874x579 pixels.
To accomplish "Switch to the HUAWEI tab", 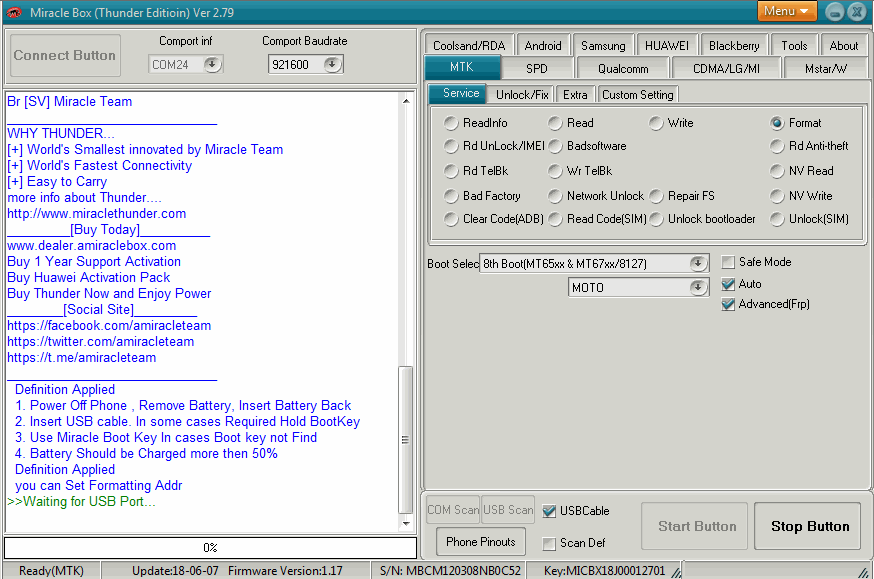I will [x=667, y=46].
